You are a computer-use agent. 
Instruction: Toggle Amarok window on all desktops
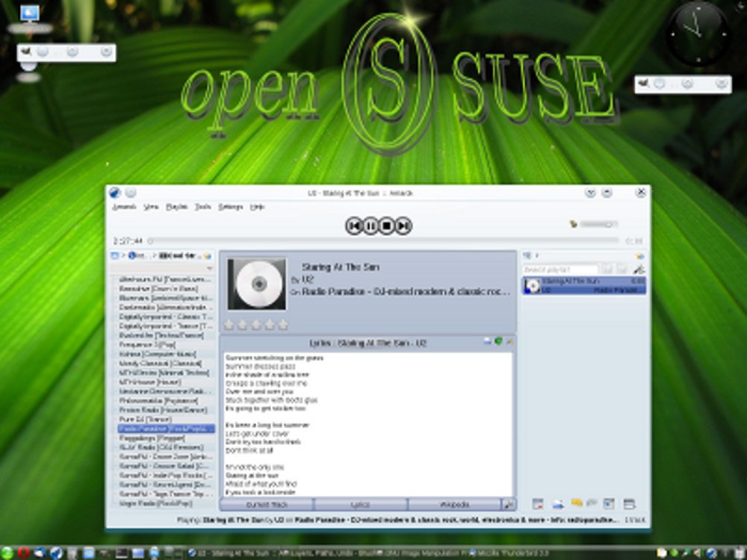point(131,193)
